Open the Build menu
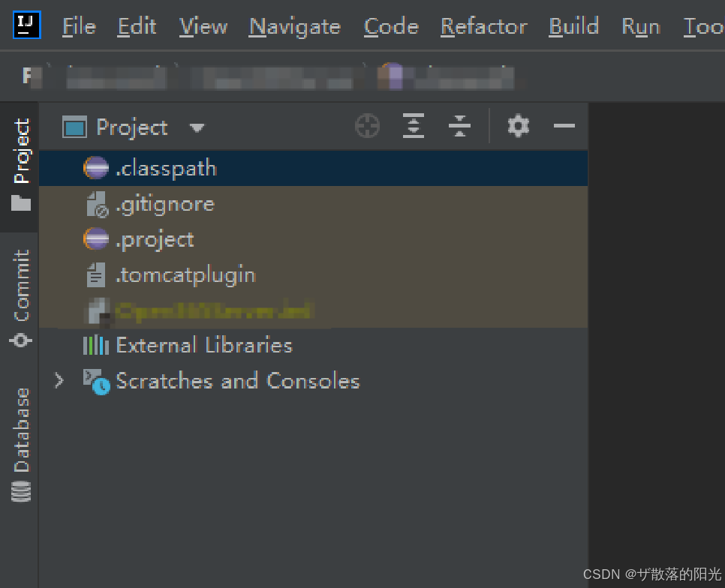 573,26
